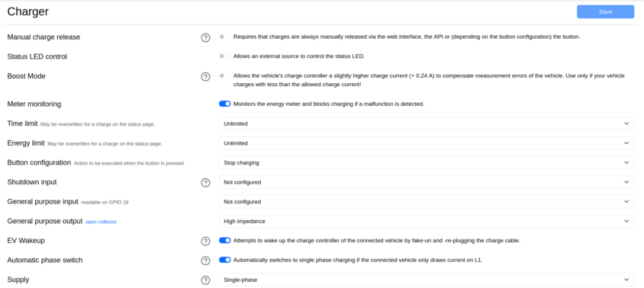Viewport: 644px width, 288px height.
Task: Click help icon next to Shutdown input
Action: 205,182
